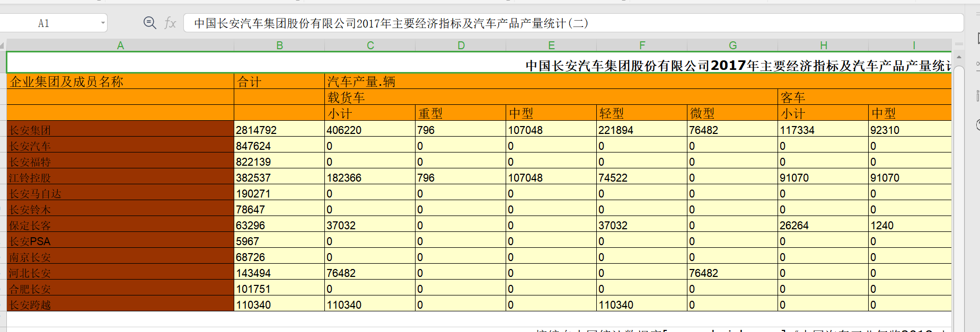Select the 长安汽车 row label
980x332 pixels.
[120, 145]
